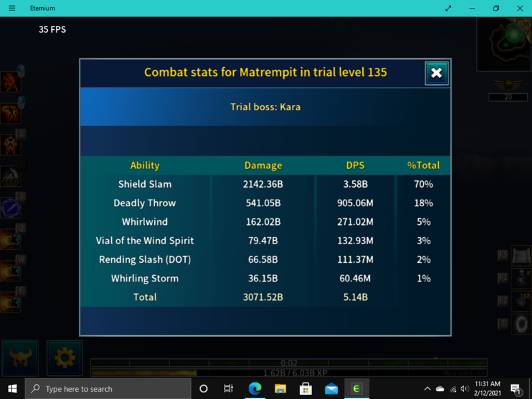The width and height of the screenshot is (532, 399).
Task: Activate the skill bound to E
Action: click(10, 302)
